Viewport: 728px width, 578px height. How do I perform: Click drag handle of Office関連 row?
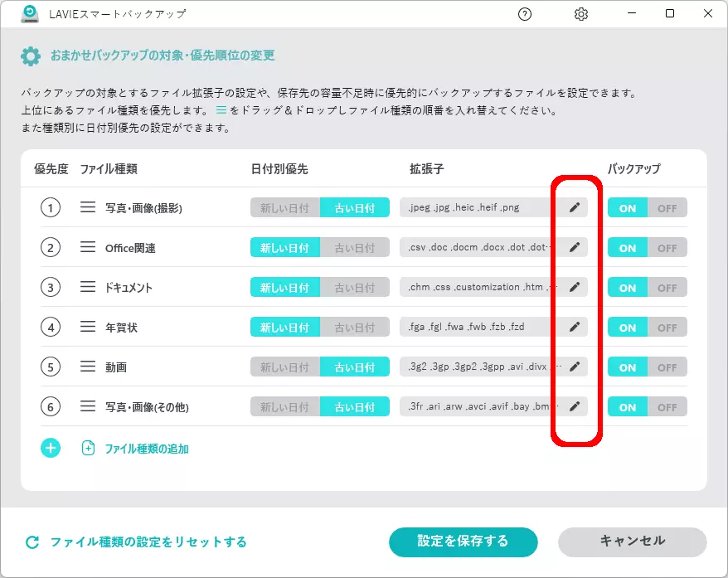pos(88,247)
